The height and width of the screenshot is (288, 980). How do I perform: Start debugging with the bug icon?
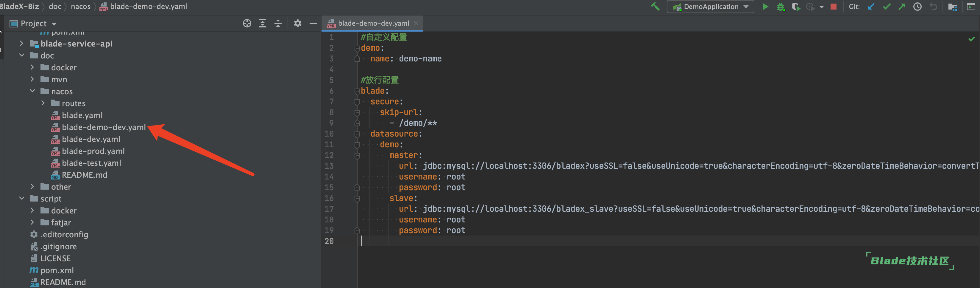pos(781,7)
